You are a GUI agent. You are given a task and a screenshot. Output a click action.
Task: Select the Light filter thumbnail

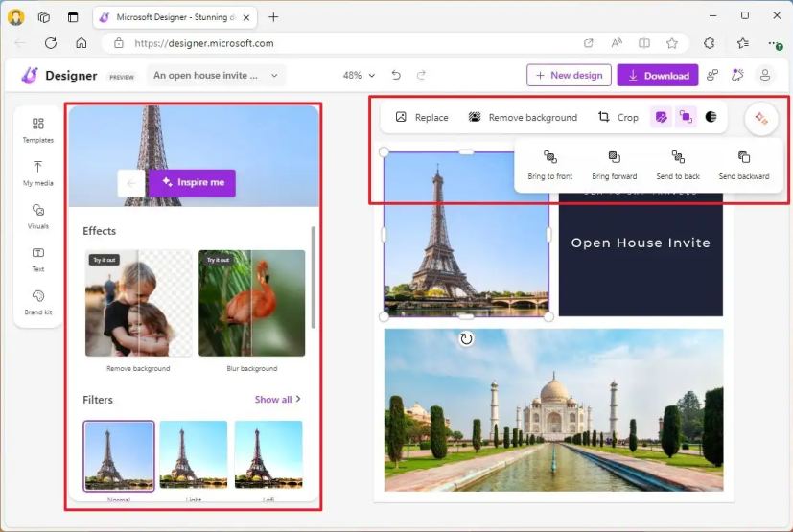193,454
